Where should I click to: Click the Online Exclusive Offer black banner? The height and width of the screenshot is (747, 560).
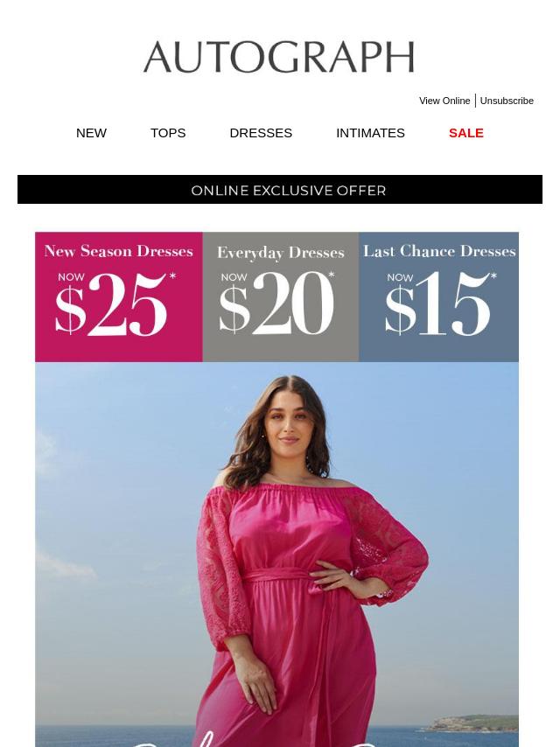pos(280,190)
